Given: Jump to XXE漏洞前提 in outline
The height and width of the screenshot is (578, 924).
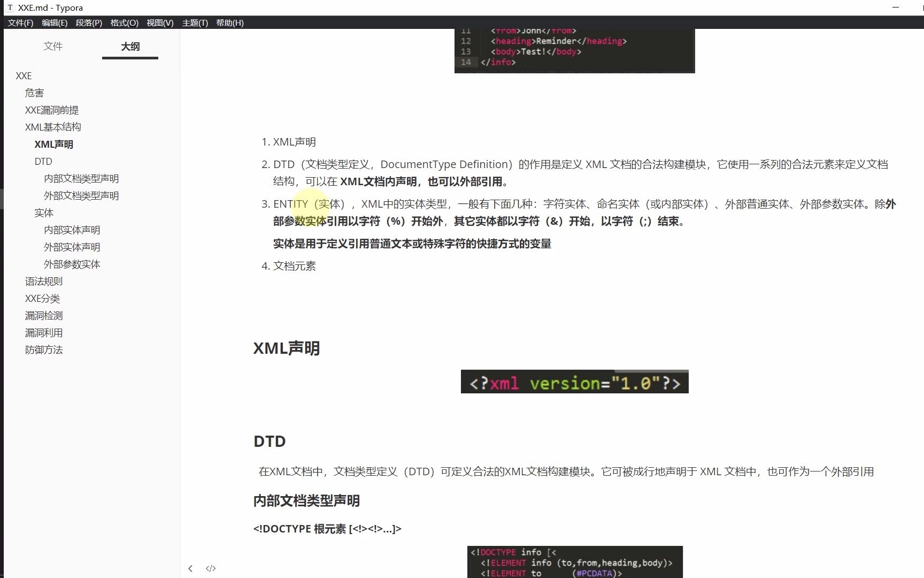Looking at the screenshot, I should [52, 110].
